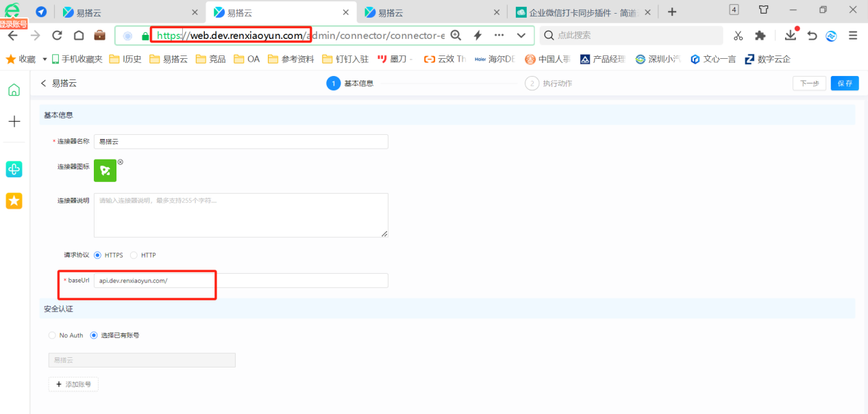Click the 下一步 next step button
868x414 pixels.
tap(809, 83)
